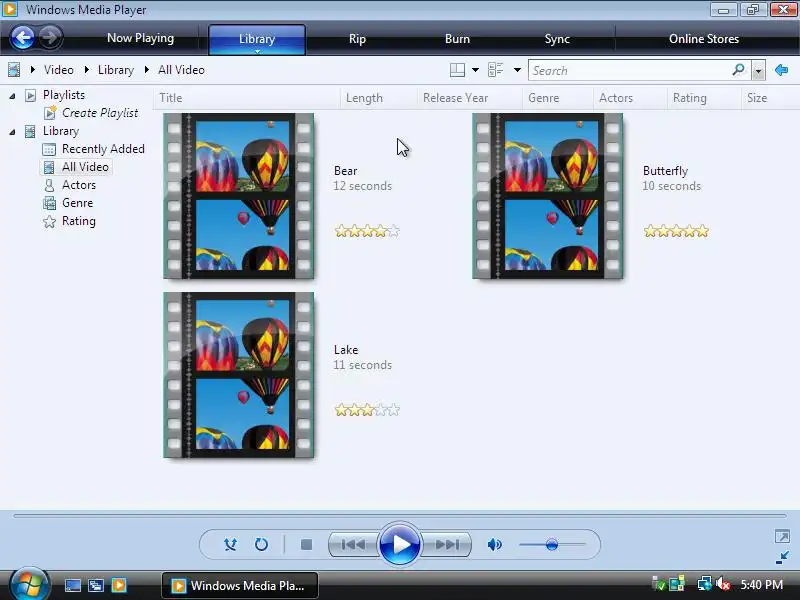Select the Rating star icon in sidebar
Viewport: 800px width, 600px height.
point(49,221)
